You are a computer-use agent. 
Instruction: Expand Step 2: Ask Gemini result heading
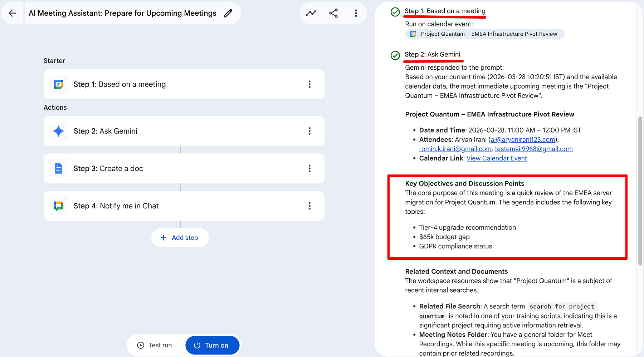tap(433, 54)
